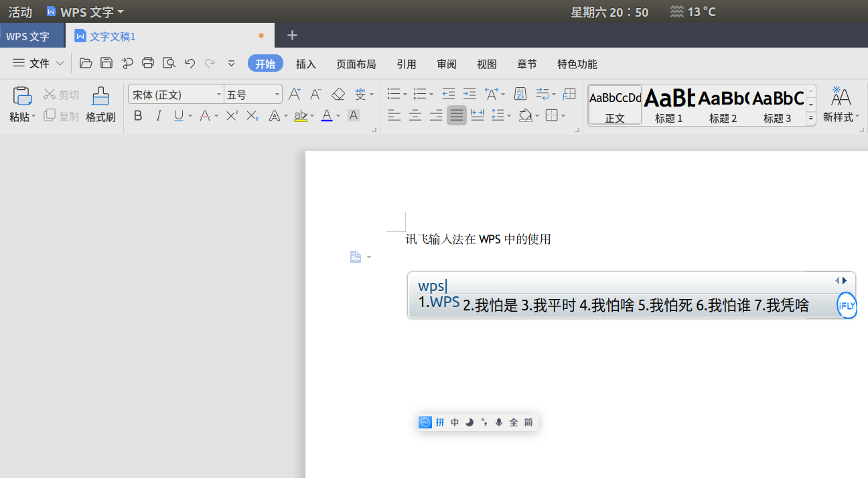Toggle italic formatting
This screenshot has width=868, height=478.
tap(159, 116)
